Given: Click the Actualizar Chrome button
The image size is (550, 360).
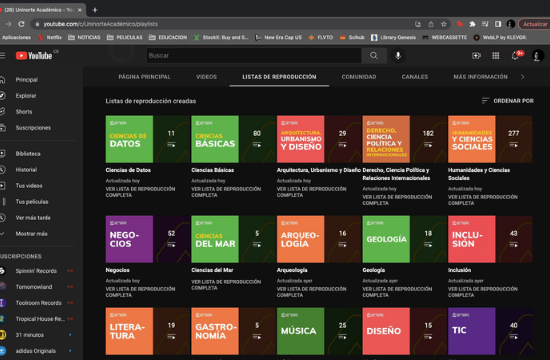Looking at the screenshot, I should (x=535, y=24).
